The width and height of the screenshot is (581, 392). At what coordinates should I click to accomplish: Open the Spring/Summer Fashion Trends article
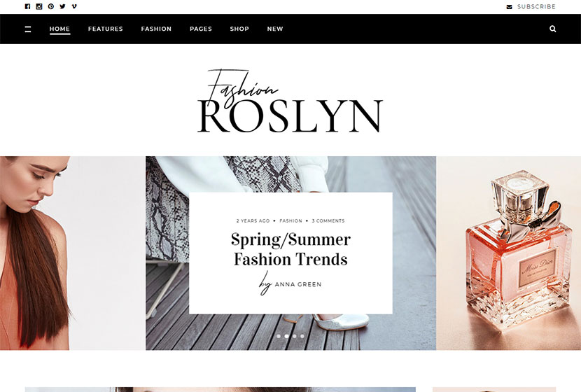[x=290, y=249]
